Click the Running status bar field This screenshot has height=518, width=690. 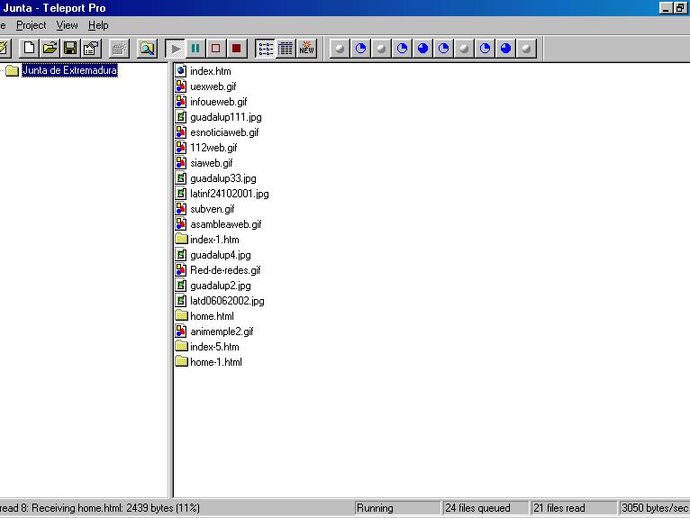click(x=397, y=508)
